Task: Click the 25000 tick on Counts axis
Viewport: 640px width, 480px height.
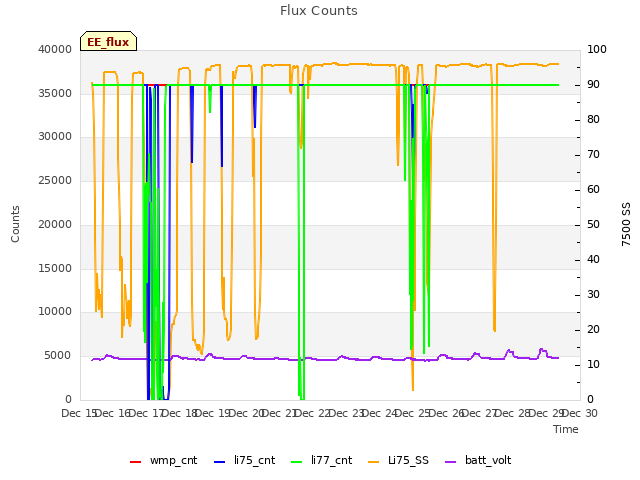Action: tap(55, 180)
